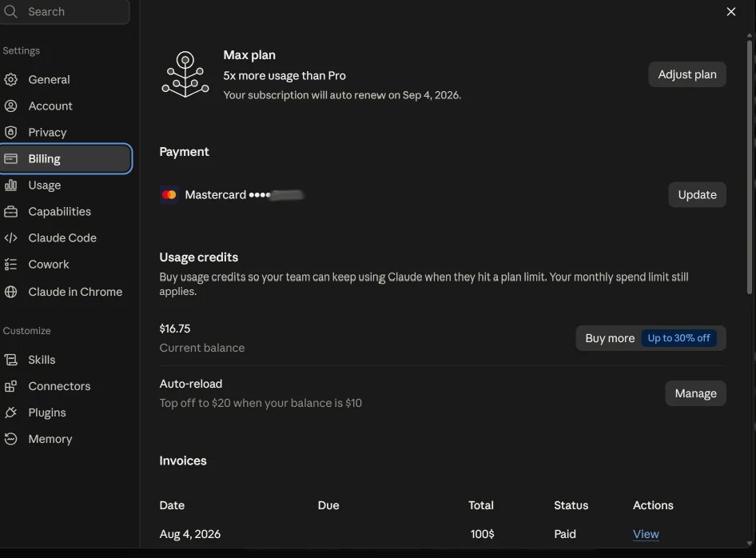View the Aug 4, 2026 invoice

tap(646, 534)
